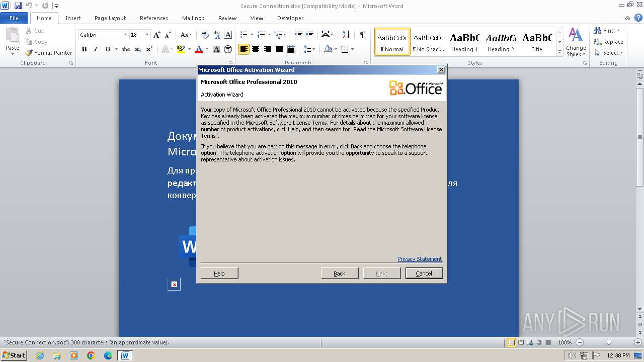Click the Clear Formatting icon
The image size is (644, 362).
tap(204, 35)
